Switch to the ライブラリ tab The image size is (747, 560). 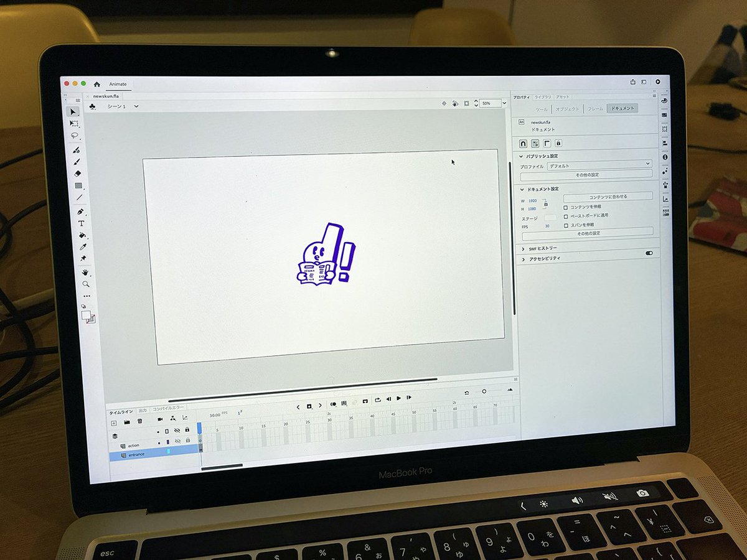(x=542, y=97)
